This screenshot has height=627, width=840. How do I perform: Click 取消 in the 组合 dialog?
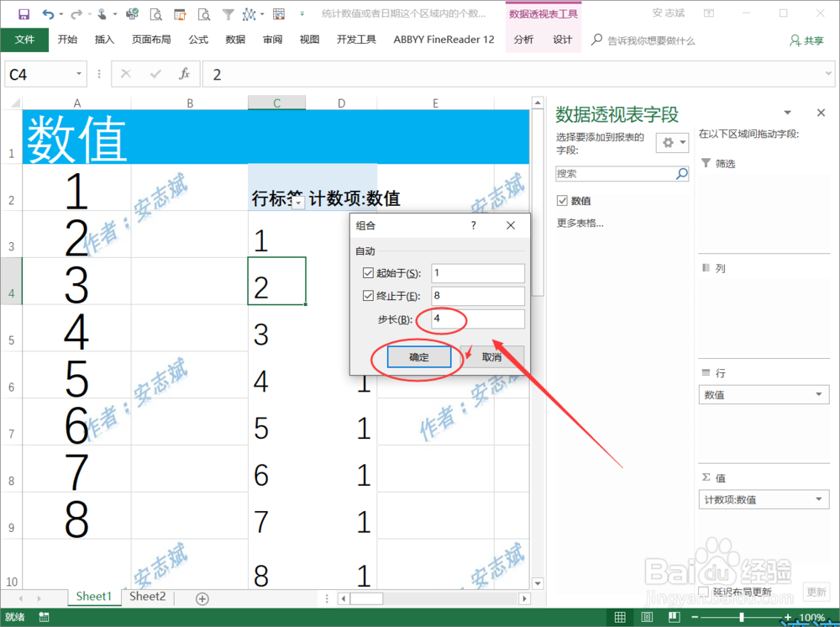491,357
